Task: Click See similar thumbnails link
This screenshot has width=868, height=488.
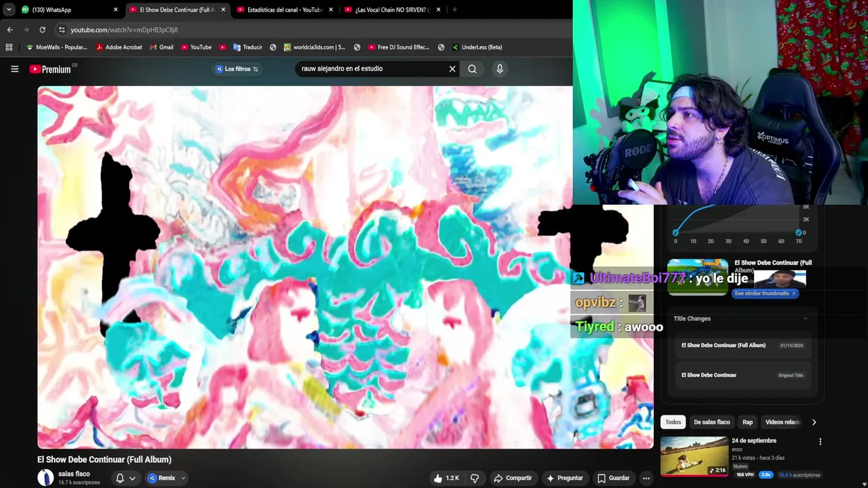Action: coord(765,293)
